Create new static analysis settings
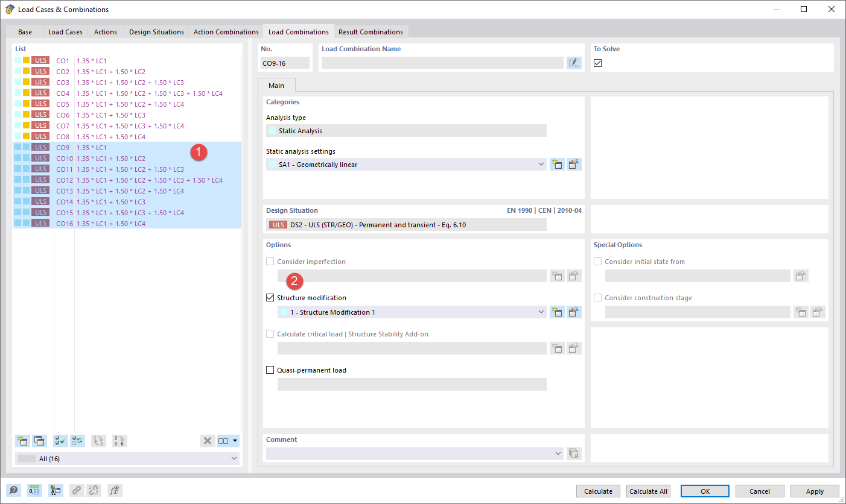The image size is (846, 504). point(557,164)
